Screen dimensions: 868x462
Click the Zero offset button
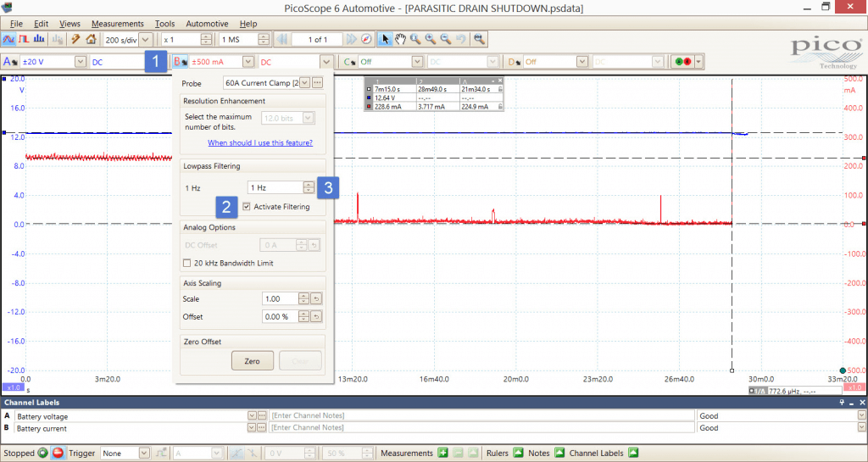(253, 361)
